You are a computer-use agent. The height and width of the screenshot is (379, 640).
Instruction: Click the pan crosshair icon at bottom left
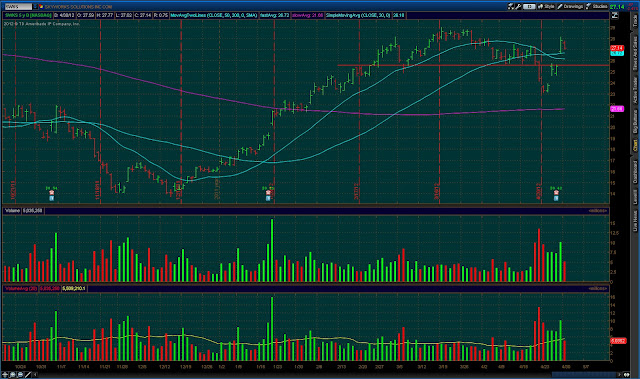pyautogui.click(x=5, y=375)
